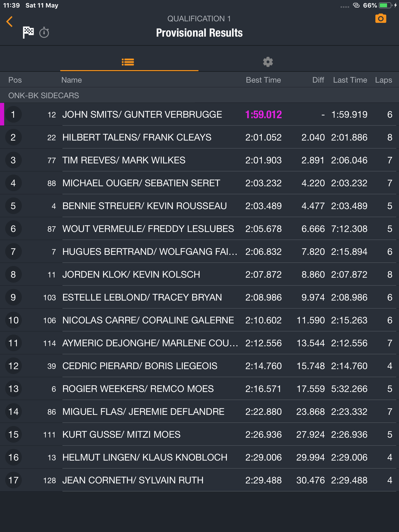Open the checkered flag results view
The width and height of the screenshot is (399, 532).
coord(28,32)
